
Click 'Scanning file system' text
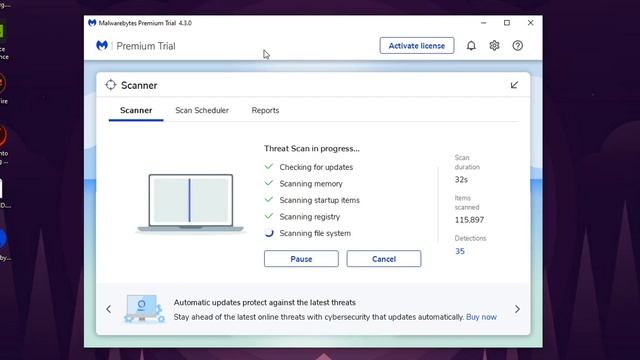pos(315,233)
